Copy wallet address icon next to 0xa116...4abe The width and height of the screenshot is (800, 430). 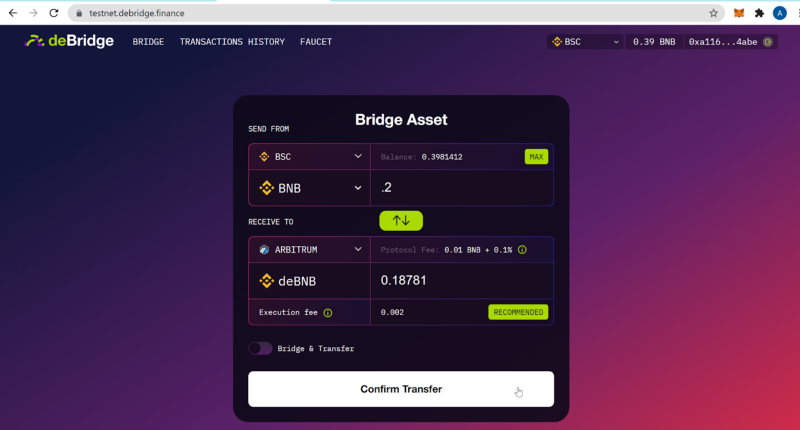[x=767, y=42]
